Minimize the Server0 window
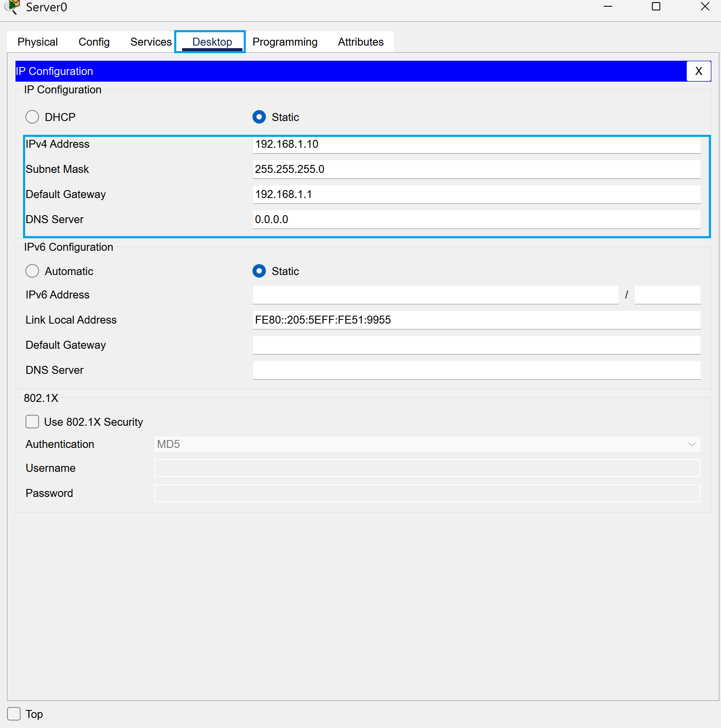Screen dimensions: 721x728 point(608,7)
